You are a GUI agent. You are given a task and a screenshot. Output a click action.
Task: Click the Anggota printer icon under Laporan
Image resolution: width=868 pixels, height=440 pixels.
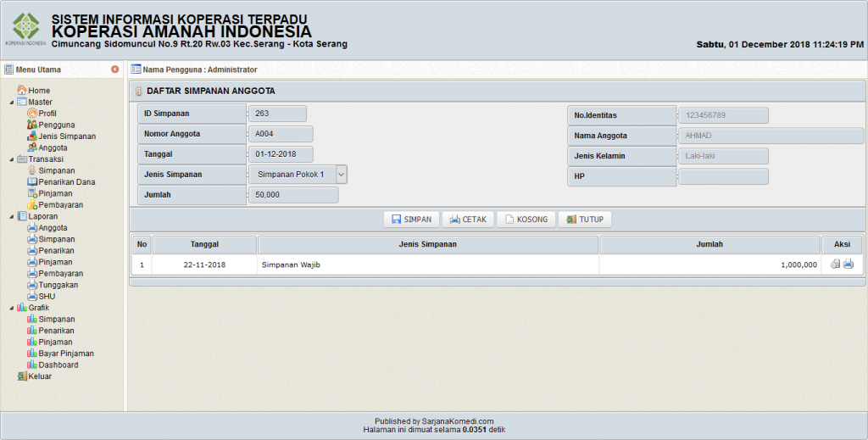[x=32, y=227]
